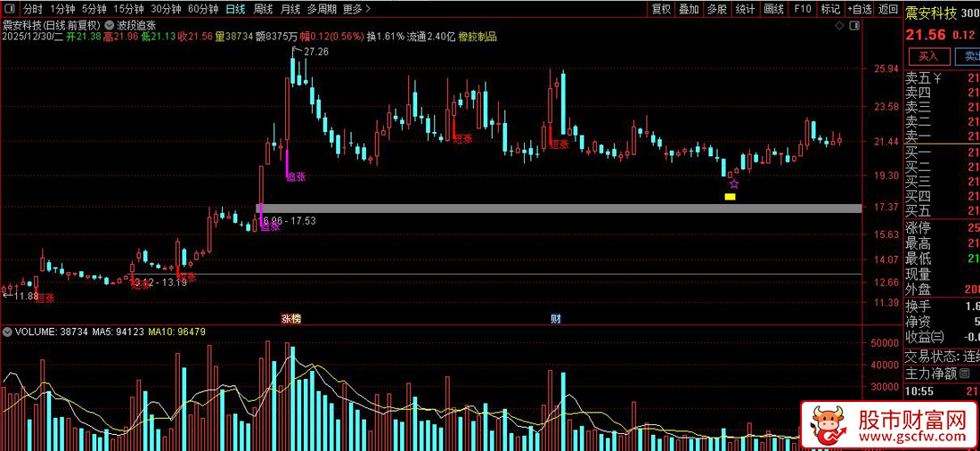Click the 涨榜 badge on the date axis
The height and width of the screenshot is (451, 980).
pos(290,319)
